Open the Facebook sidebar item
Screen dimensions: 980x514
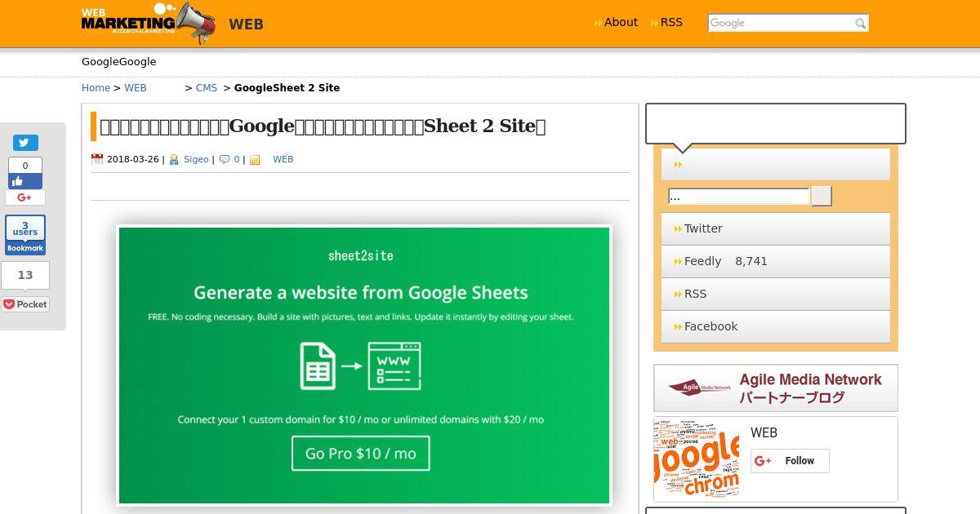click(x=776, y=326)
